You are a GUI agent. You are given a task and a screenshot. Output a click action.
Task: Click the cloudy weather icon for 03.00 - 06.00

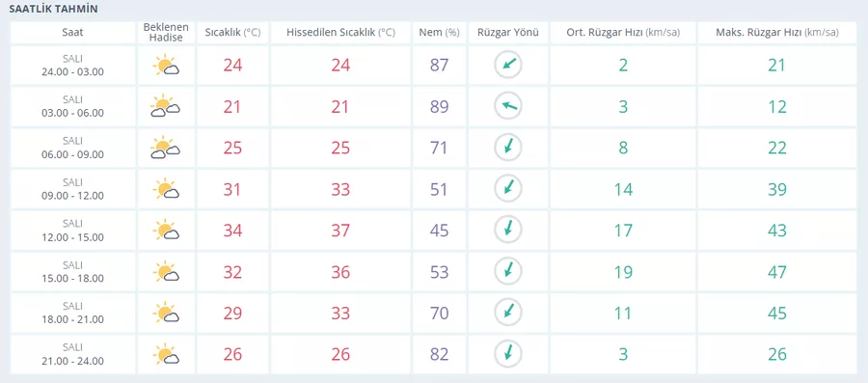[x=166, y=106]
